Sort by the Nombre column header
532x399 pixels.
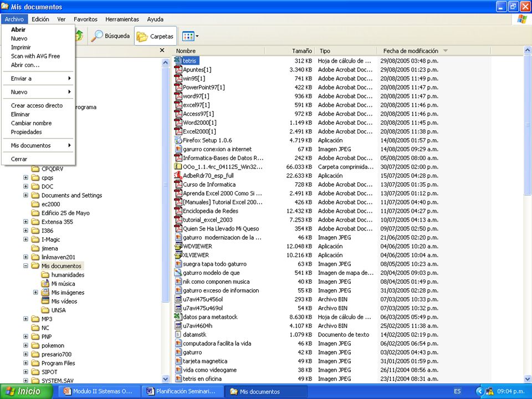pos(219,51)
